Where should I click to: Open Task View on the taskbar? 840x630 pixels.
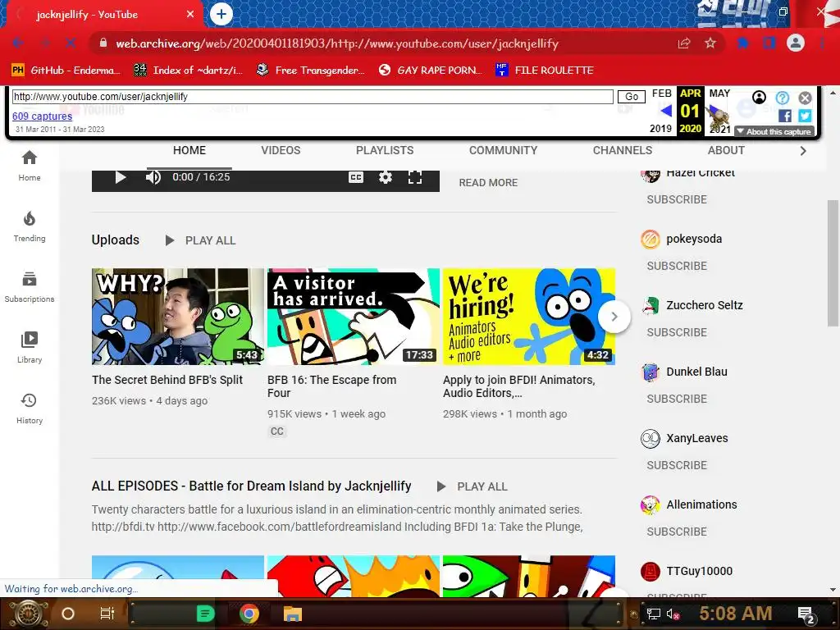107,614
